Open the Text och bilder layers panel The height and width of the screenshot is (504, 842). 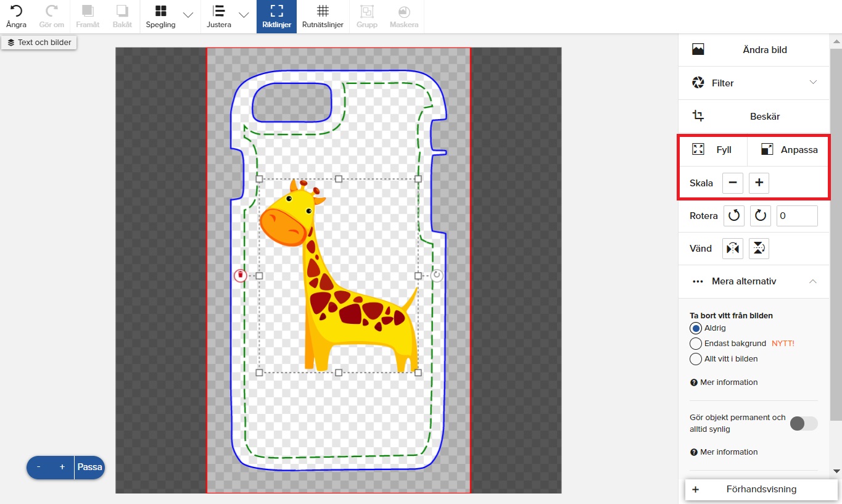click(39, 43)
